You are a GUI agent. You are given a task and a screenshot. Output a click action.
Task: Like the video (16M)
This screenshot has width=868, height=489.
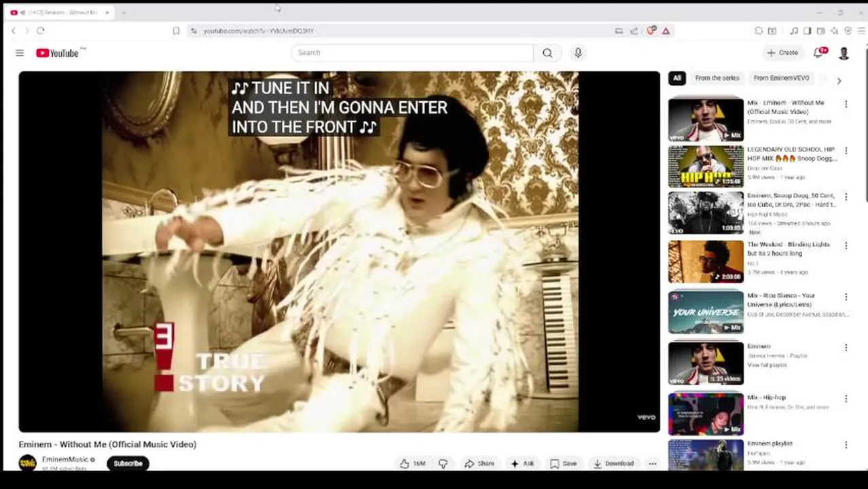(x=413, y=463)
